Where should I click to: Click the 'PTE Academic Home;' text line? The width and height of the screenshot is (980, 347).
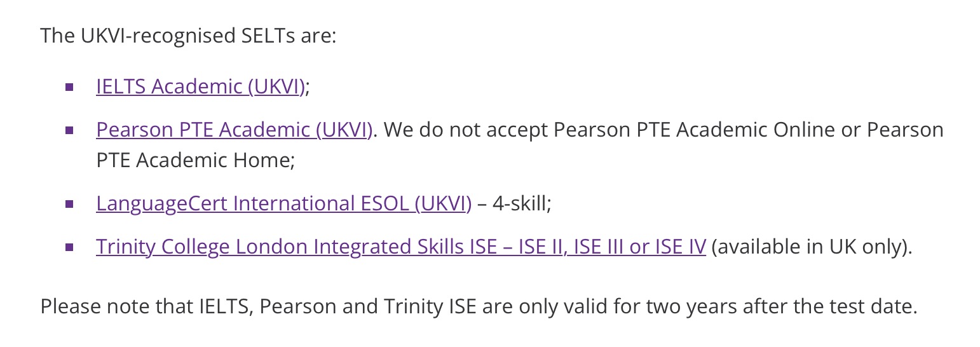(196, 160)
